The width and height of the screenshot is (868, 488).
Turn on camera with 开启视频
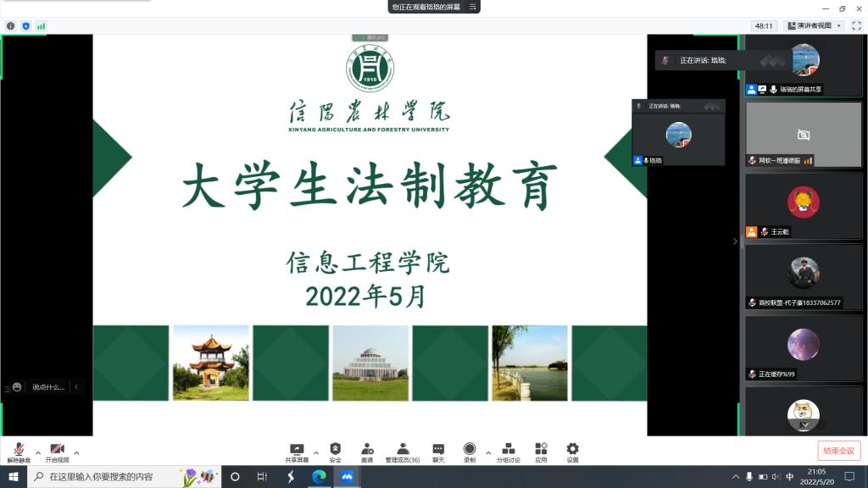(x=57, y=452)
